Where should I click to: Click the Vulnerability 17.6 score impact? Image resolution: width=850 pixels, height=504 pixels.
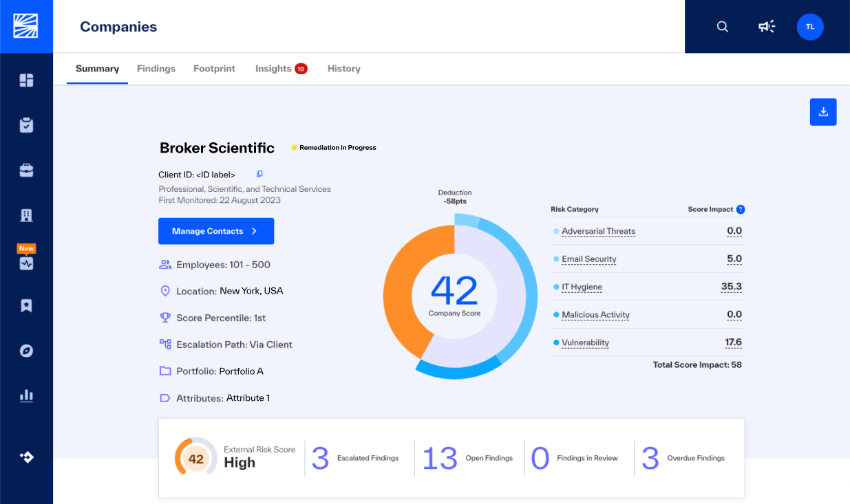[733, 342]
